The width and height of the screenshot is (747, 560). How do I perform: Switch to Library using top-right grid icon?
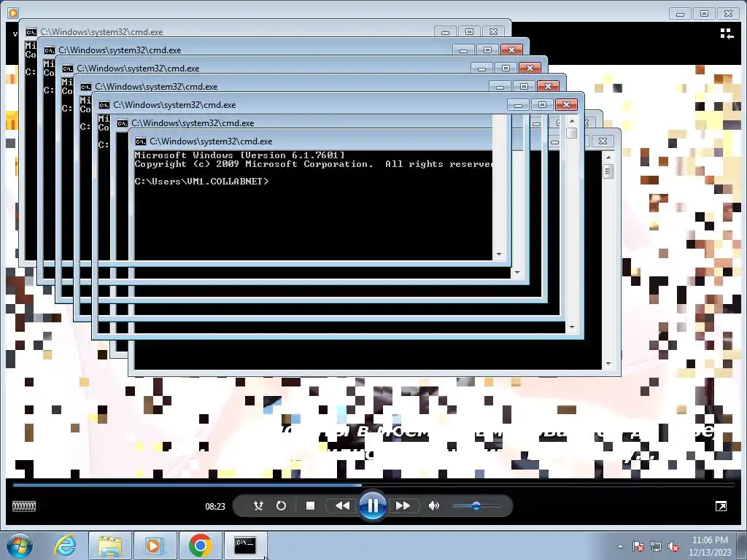pos(727,34)
